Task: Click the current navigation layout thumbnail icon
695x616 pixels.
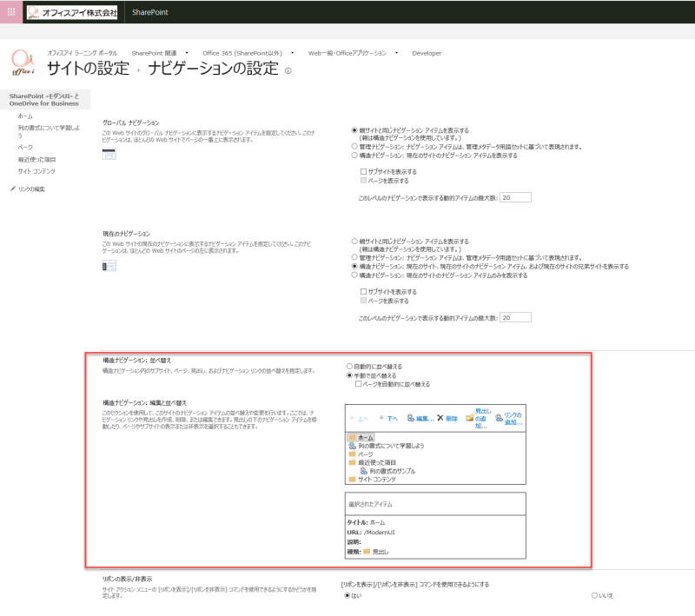Action: pos(109,266)
